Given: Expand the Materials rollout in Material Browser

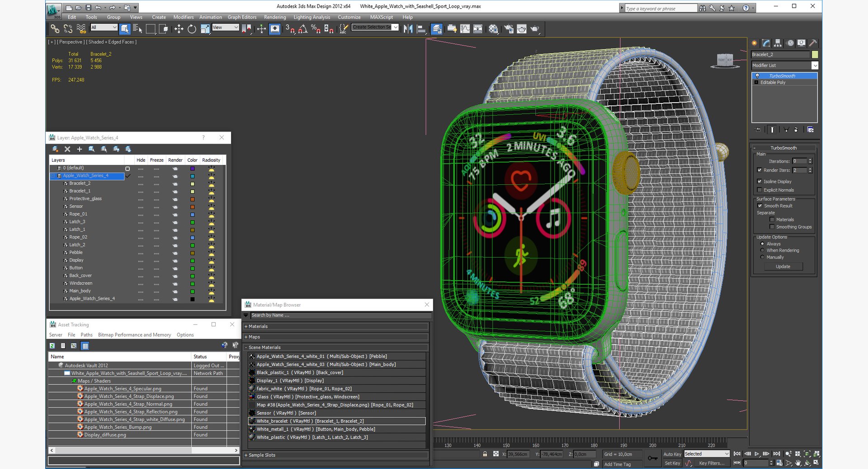Looking at the screenshot, I should [258, 326].
